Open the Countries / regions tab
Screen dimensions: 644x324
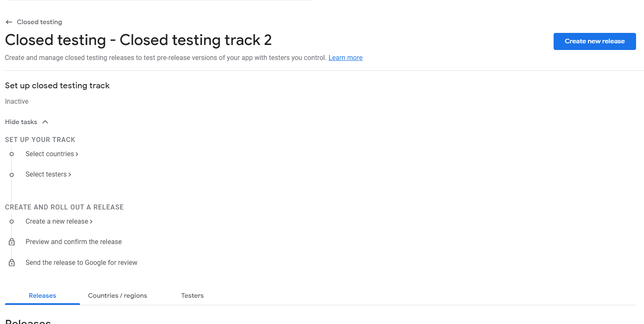(117, 296)
